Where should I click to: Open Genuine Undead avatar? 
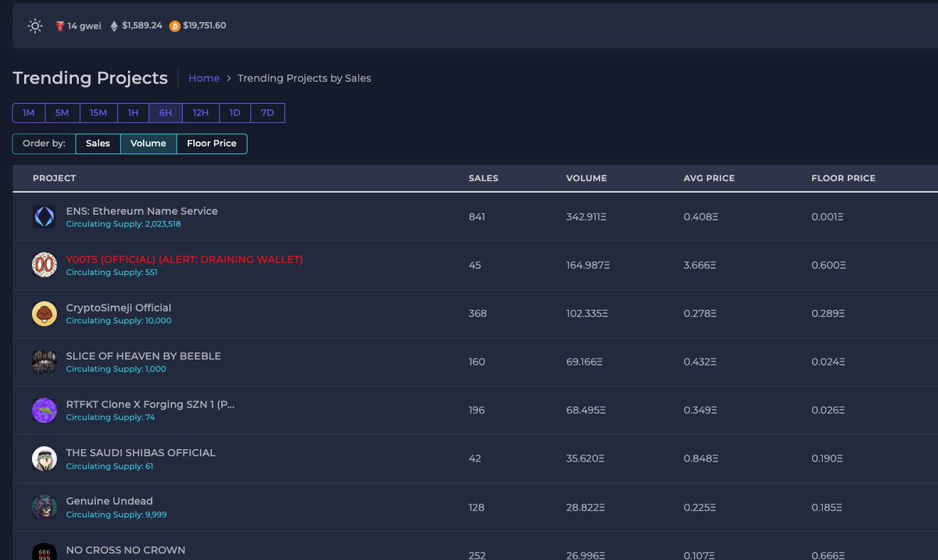[44, 508]
